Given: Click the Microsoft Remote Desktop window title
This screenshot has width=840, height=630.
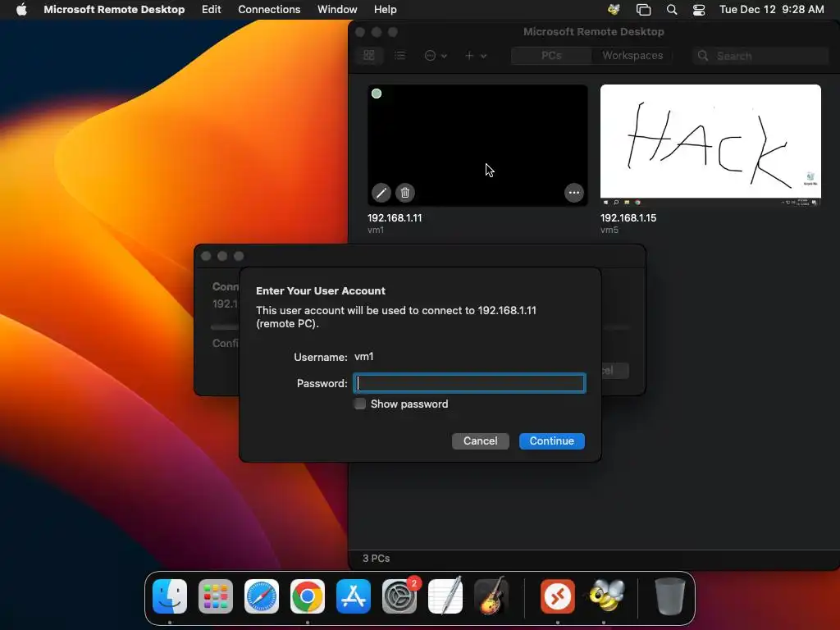Looking at the screenshot, I should 594,32.
